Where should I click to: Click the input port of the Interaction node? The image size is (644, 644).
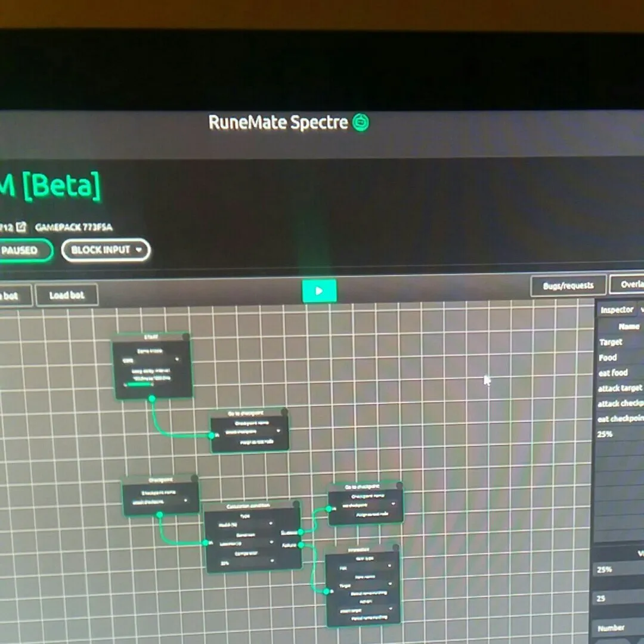pos(326,592)
